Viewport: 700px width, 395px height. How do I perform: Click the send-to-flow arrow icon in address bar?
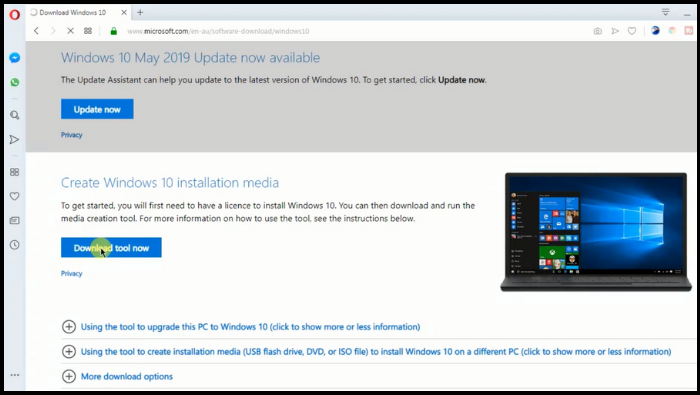point(615,31)
